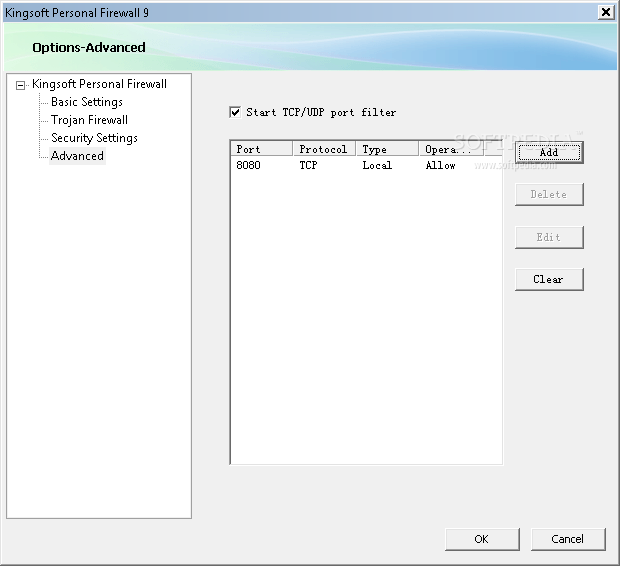620x566 pixels.
Task: Collapse the Kingsoft Personal Firewall tree node
Action: tap(20, 85)
